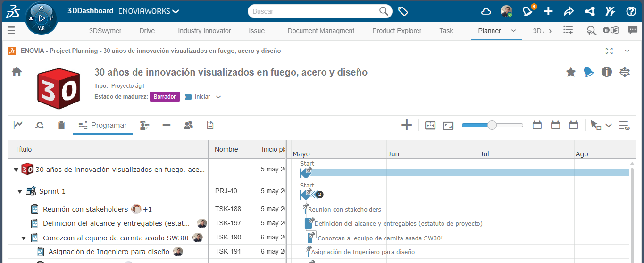
Task: Open the 3DEXPERIENCE compass
Action: (41, 18)
